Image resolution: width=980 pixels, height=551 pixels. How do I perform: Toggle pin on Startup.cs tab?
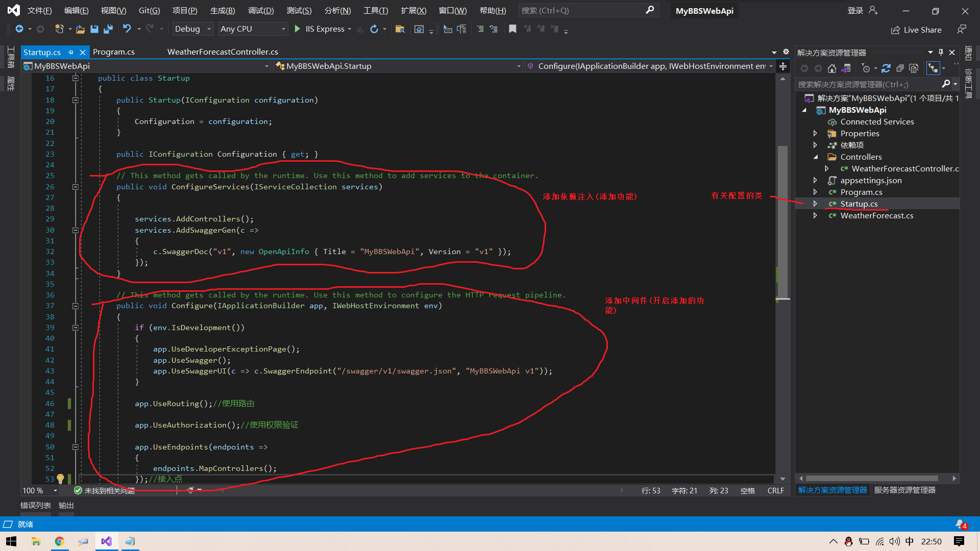(x=71, y=52)
